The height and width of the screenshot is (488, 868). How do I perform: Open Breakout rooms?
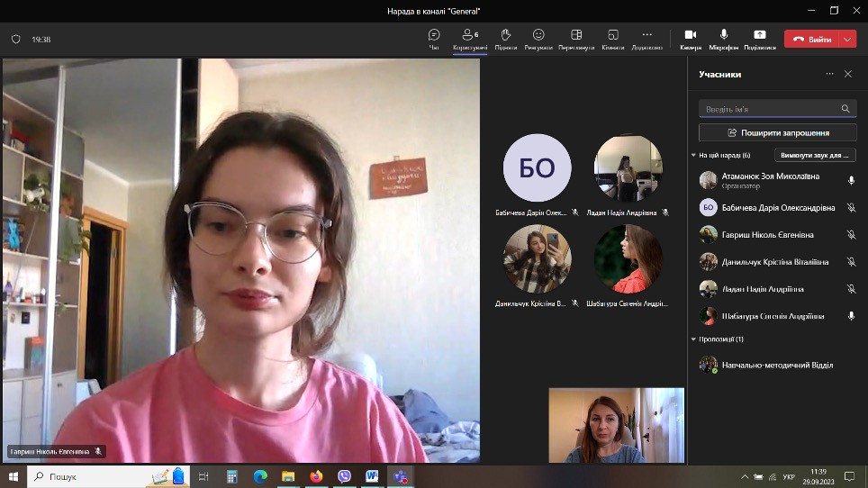[x=613, y=40]
